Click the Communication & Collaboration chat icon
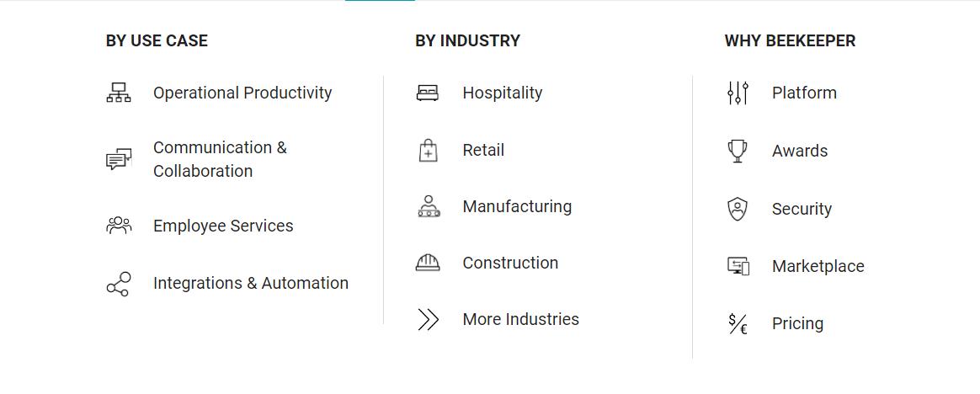980x394 pixels. (x=119, y=159)
